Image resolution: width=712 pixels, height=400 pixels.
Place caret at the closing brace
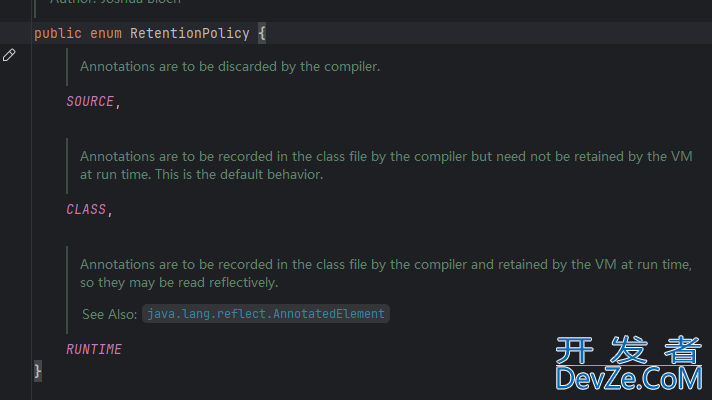(x=38, y=371)
